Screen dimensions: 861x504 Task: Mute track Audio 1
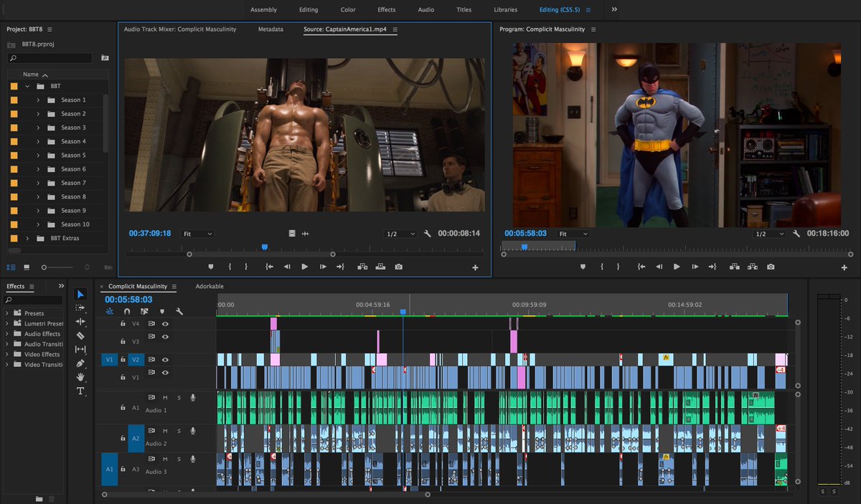coord(165,397)
